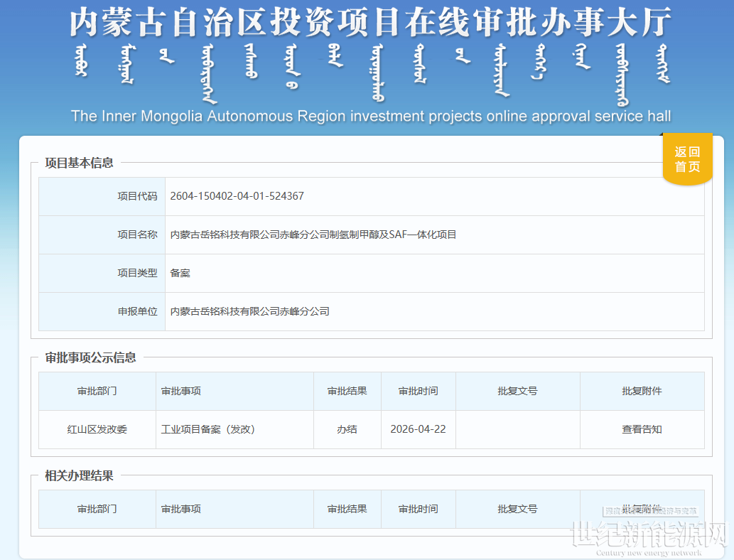Click the 项目基本信息 section heading

coord(79,163)
